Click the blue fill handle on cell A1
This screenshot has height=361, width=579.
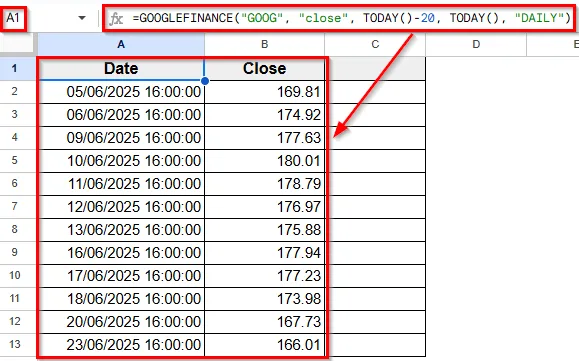point(205,81)
